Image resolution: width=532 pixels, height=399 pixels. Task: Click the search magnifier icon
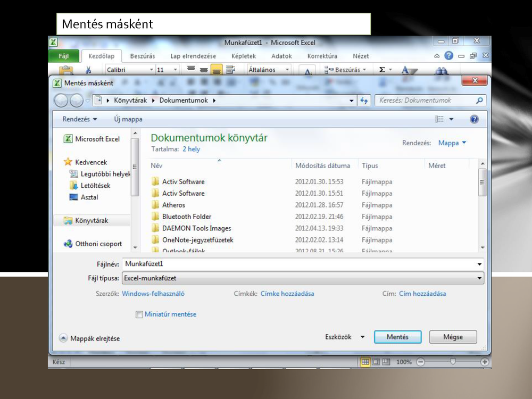pos(479,101)
